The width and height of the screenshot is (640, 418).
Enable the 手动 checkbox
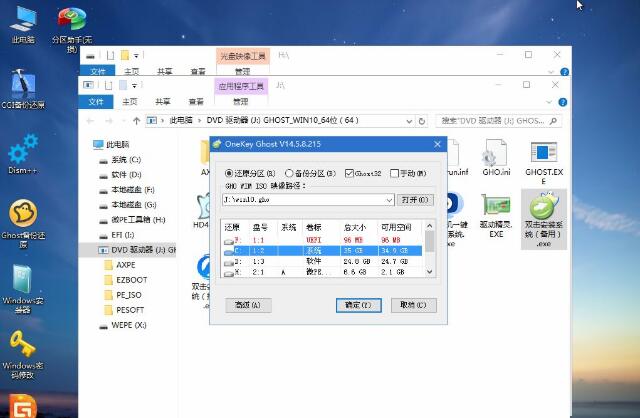tap(395, 172)
